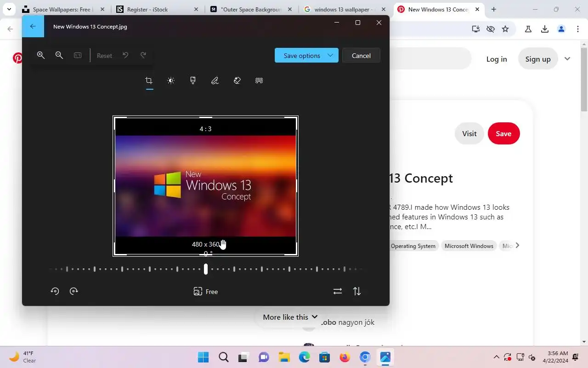The height and width of the screenshot is (368, 588).
Task: Open taskbar Search
Action: (x=223, y=357)
